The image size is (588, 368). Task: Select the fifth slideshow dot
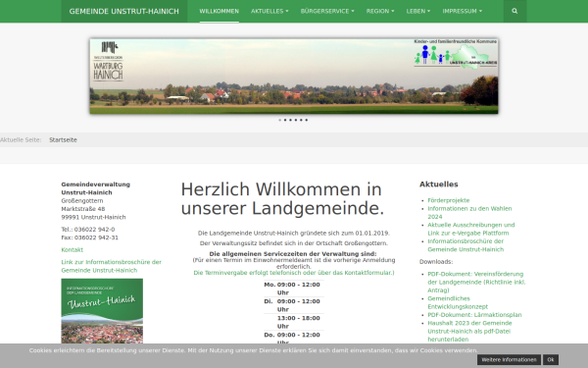click(x=301, y=120)
